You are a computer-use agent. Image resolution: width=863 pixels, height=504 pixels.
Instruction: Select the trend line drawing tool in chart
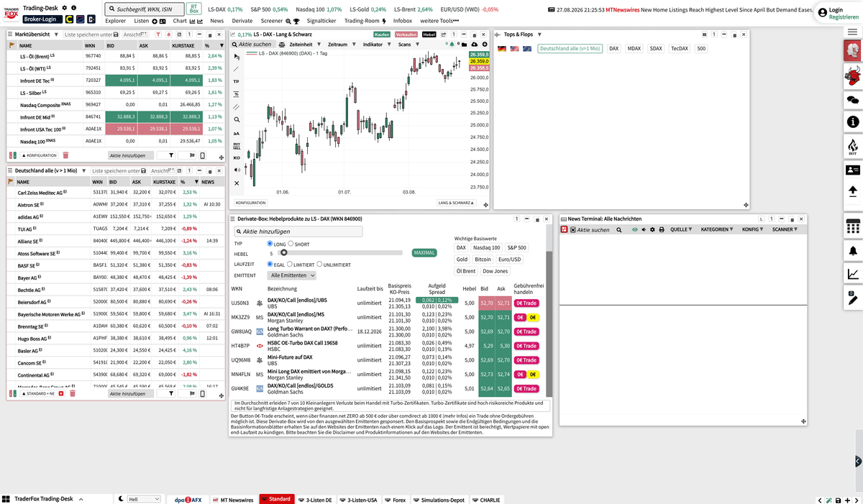[x=237, y=69]
